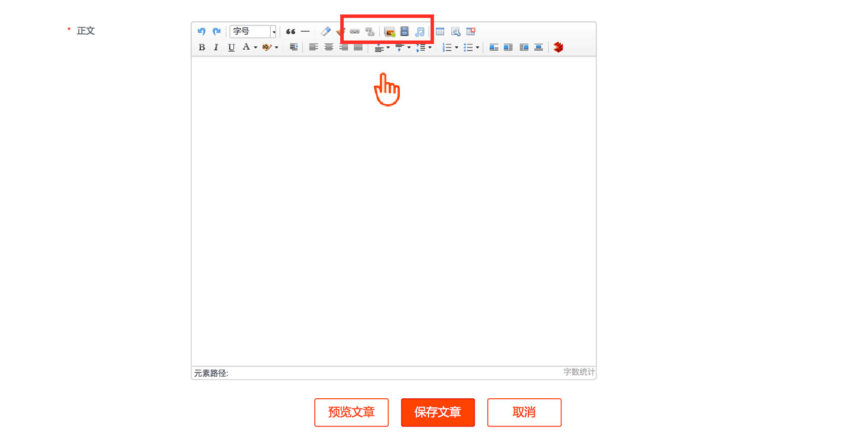Insert music via the note icon
The width and height of the screenshot is (868, 437).
coord(420,32)
